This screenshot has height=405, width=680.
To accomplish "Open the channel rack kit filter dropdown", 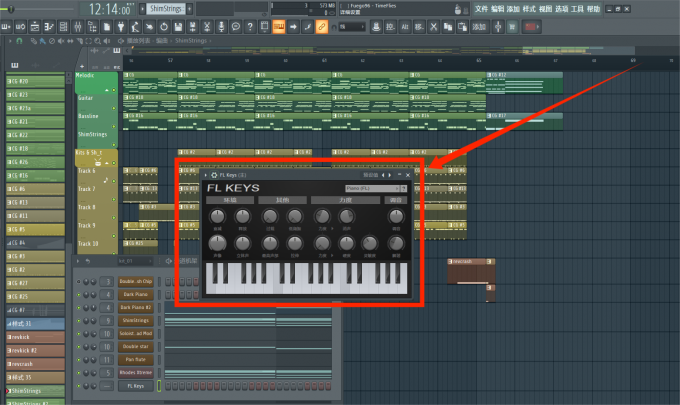I will point(135,261).
